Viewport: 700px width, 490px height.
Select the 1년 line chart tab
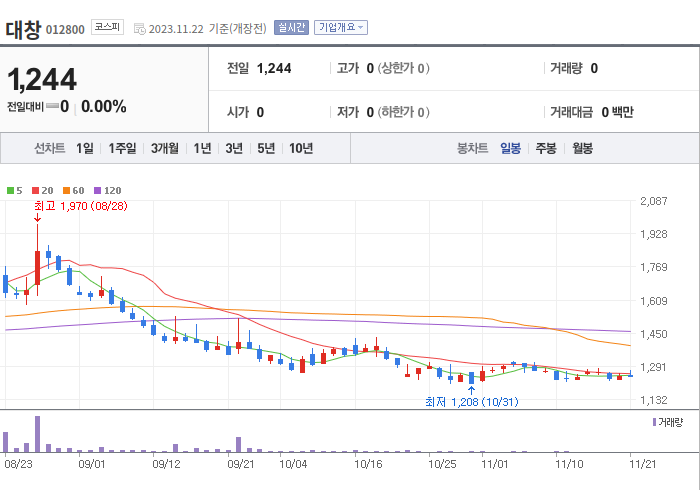(202, 148)
